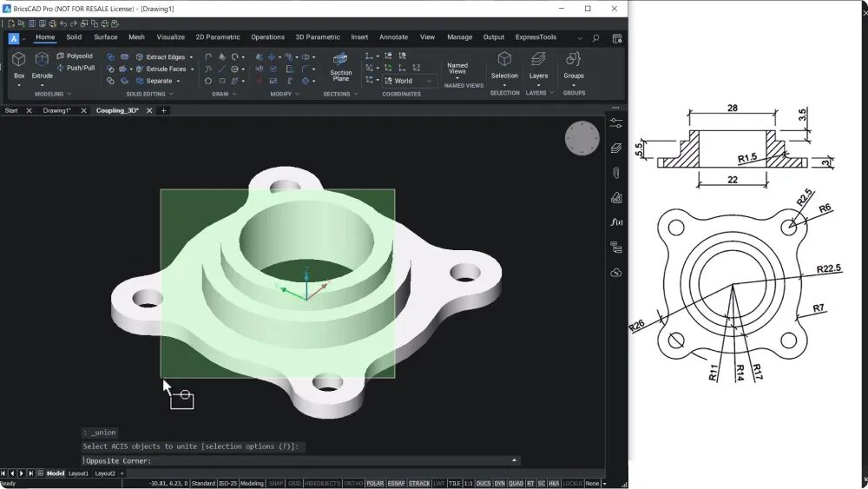Expand the Extrude Faces dropdown arrow
This screenshot has width=868, height=489.
coord(192,69)
